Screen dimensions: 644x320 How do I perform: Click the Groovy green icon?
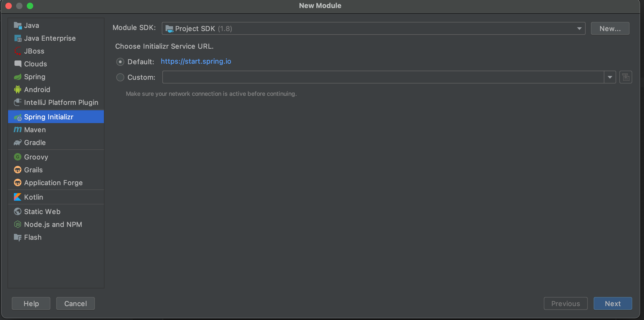click(18, 157)
